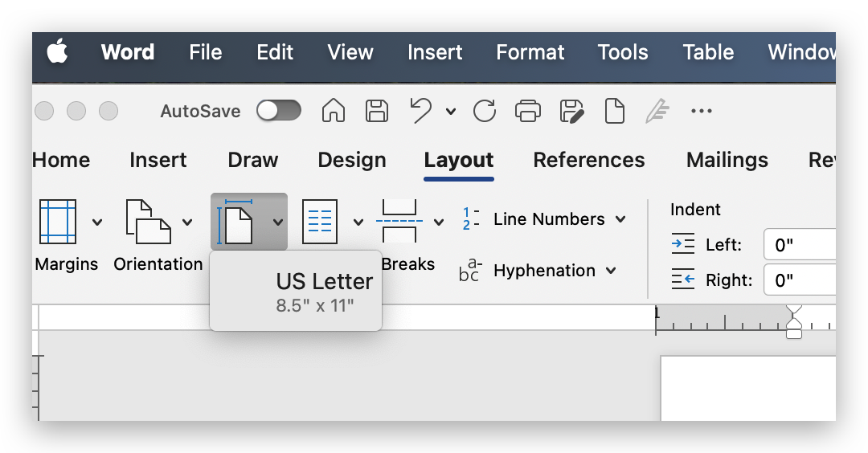868x453 pixels.
Task: Switch to the Mailings ribbon tab
Action: point(727,160)
